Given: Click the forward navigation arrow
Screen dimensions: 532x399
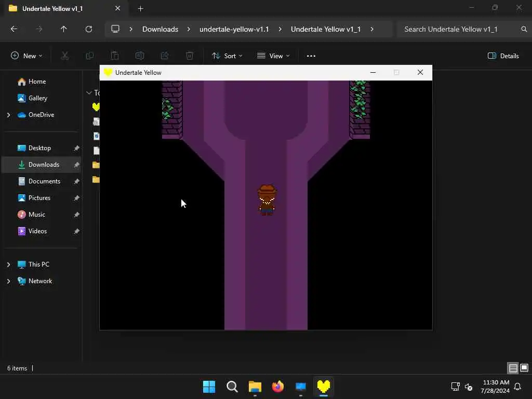Looking at the screenshot, I should point(39,29).
